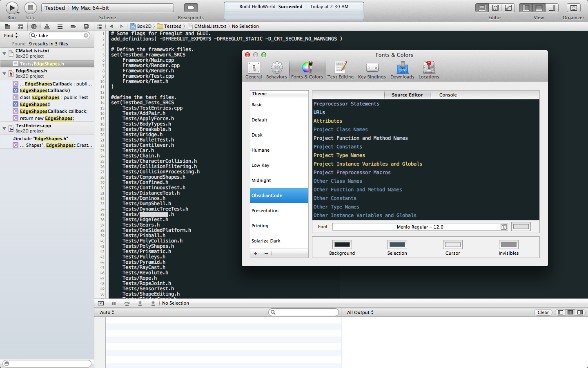
Task: Hide the debug area with toggle
Action: coord(101,303)
